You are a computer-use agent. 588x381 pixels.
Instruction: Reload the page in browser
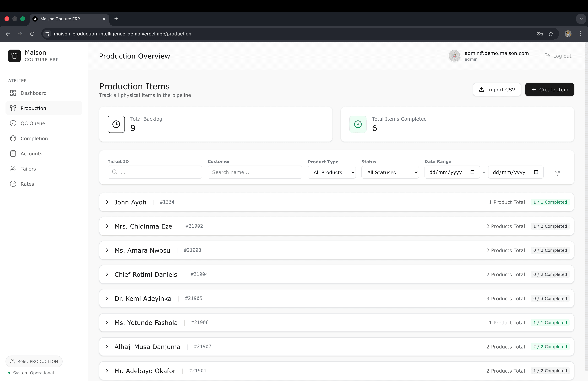(x=32, y=34)
